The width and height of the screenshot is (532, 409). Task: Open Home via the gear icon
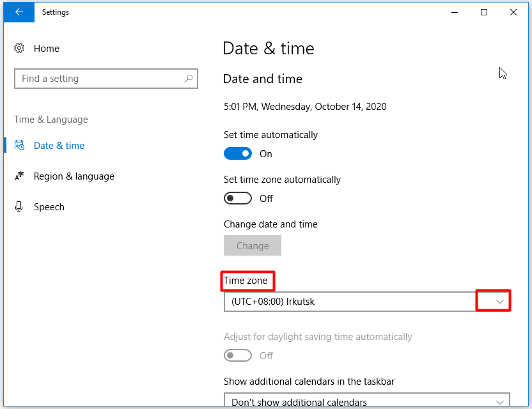19,48
